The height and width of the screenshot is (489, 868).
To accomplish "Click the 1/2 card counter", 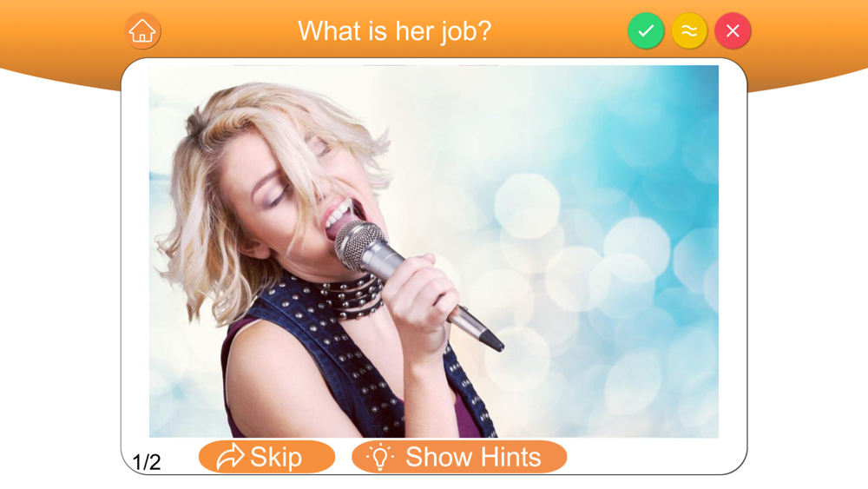I will coord(147,462).
